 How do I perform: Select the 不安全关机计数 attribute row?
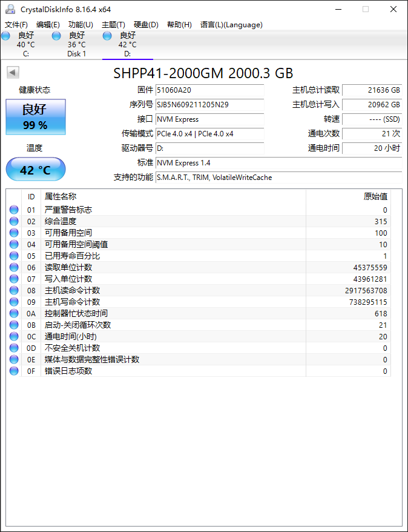coord(199,348)
